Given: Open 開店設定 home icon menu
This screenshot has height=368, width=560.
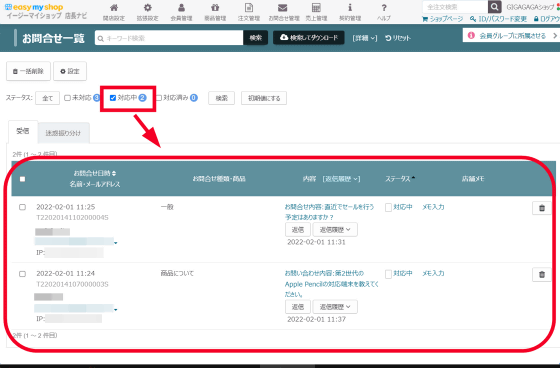Looking at the screenshot, I should (114, 12).
